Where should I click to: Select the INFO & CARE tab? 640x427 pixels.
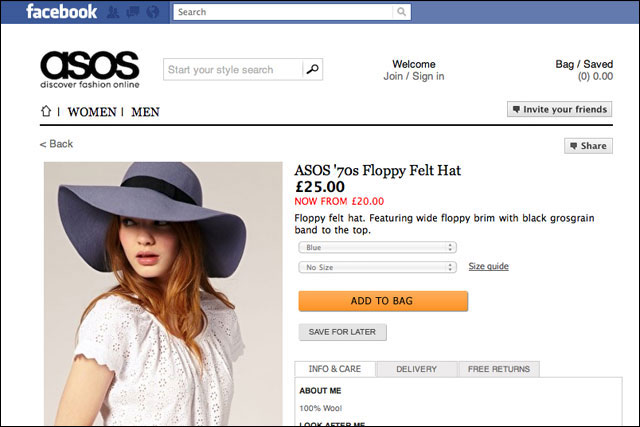tap(335, 369)
